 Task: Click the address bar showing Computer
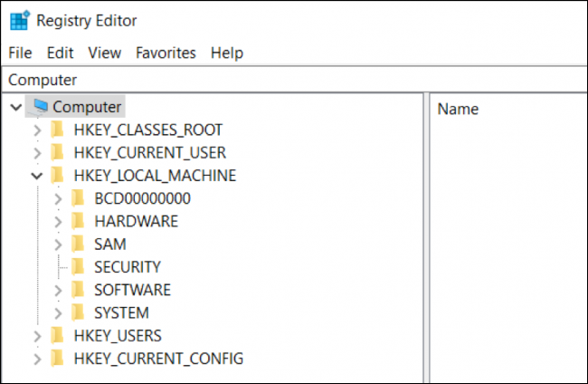coord(271,80)
